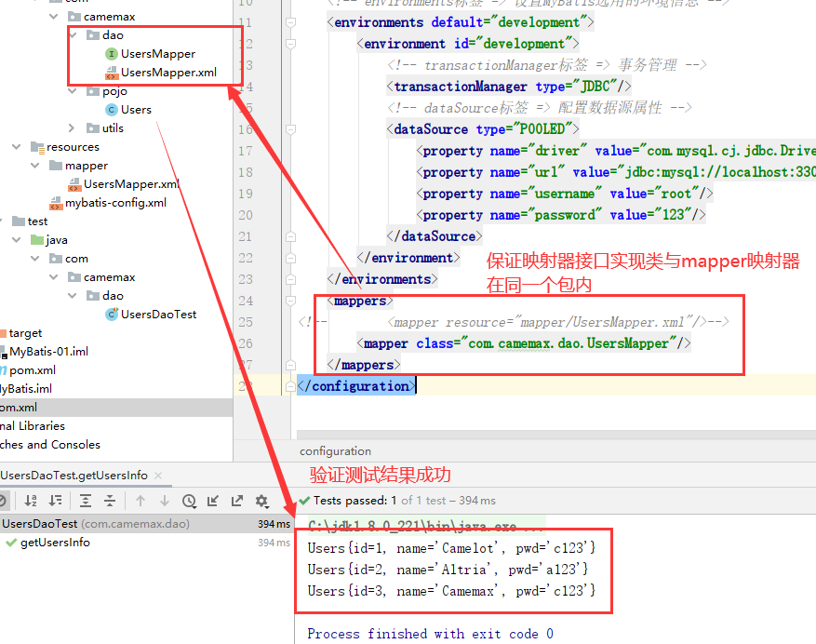Open pom.xml with Maven icon
This screenshot has width=816, height=644.
pyautogui.click(x=33, y=370)
